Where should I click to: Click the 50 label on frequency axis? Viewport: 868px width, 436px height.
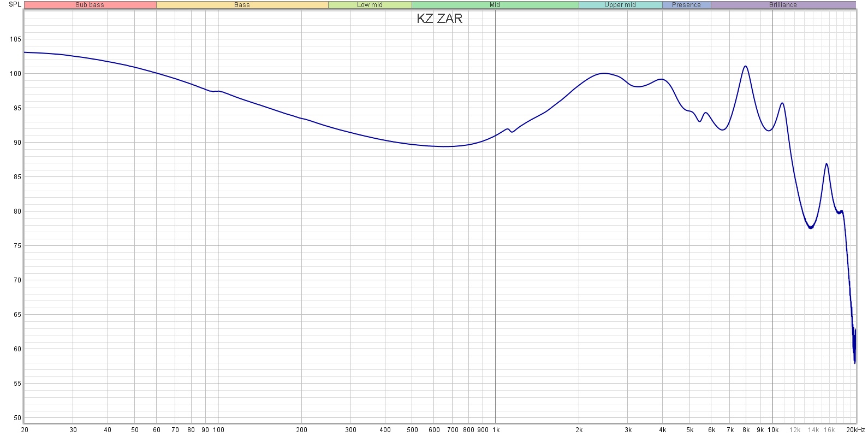(x=135, y=430)
